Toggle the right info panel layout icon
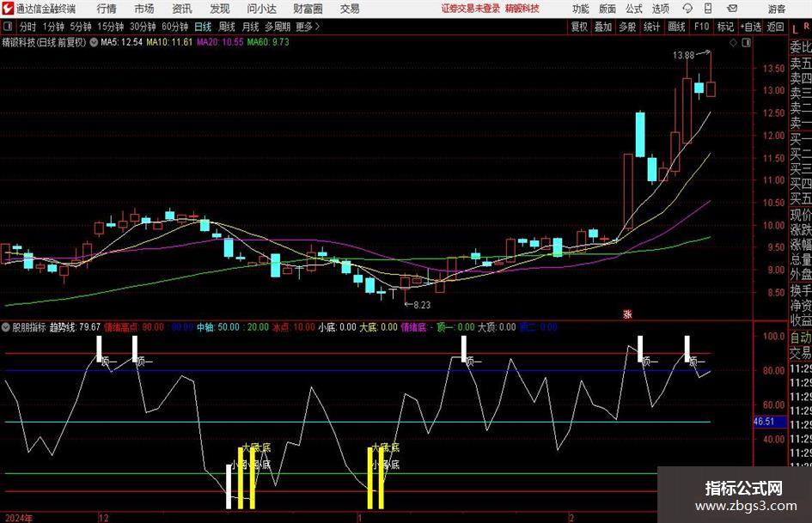812x523 pixels. (746, 43)
